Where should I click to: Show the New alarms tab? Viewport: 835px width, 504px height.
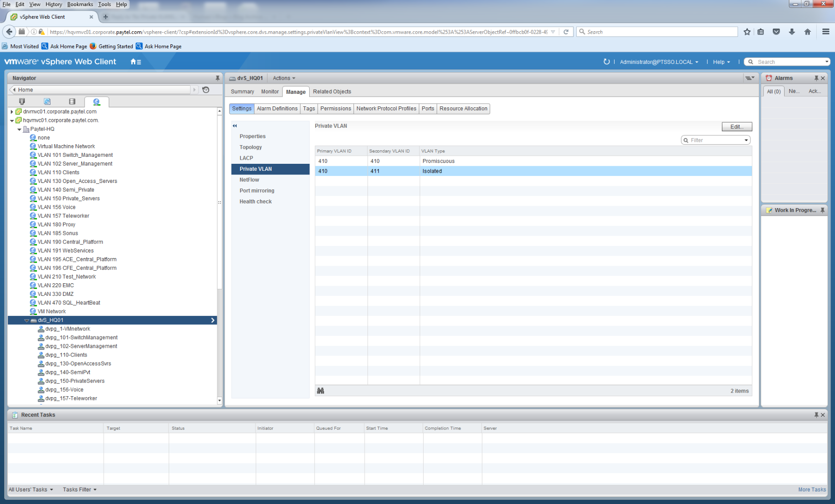[x=794, y=91]
